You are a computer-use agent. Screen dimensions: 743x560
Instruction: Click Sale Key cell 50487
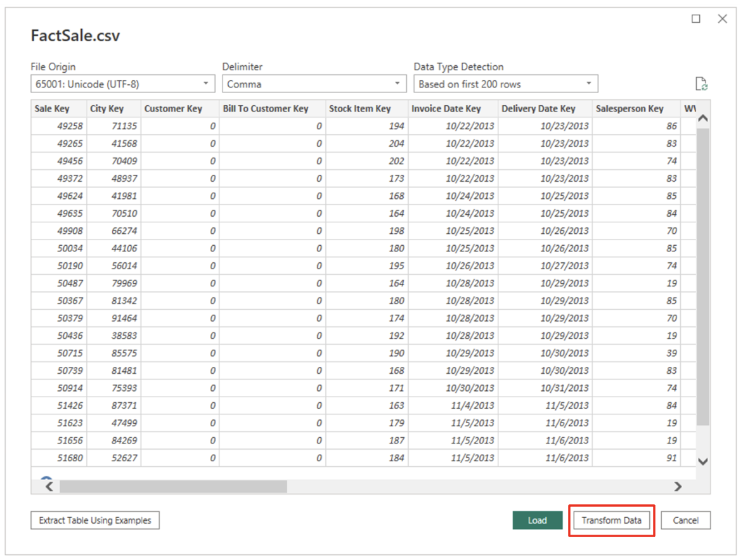(x=59, y=283)
